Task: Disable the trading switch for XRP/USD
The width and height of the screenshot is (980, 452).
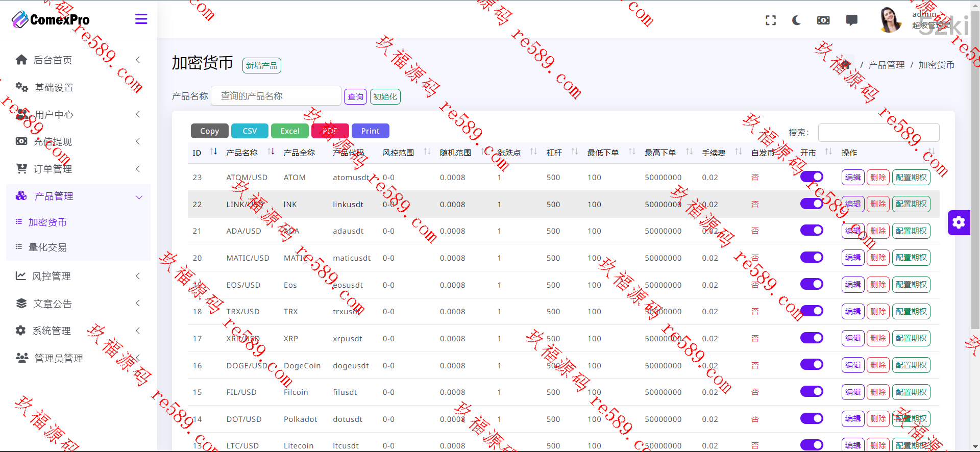Action: pos(811,338)
